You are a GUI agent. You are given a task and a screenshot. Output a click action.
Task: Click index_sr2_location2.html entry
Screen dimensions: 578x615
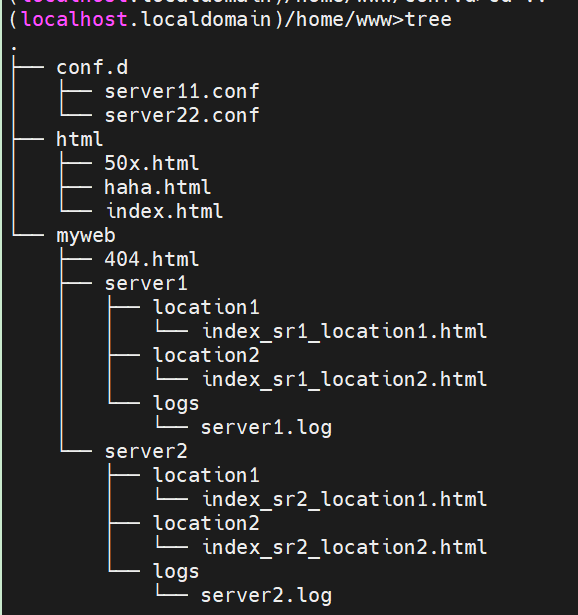(345, 547)
